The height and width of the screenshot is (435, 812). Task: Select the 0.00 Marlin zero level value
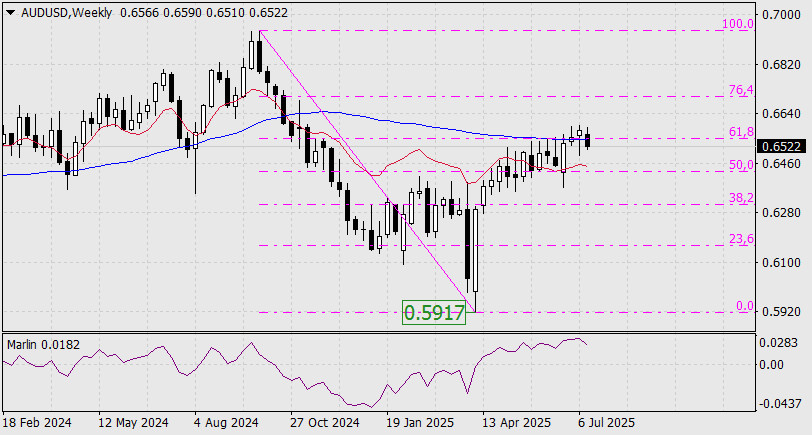[773, 365]
